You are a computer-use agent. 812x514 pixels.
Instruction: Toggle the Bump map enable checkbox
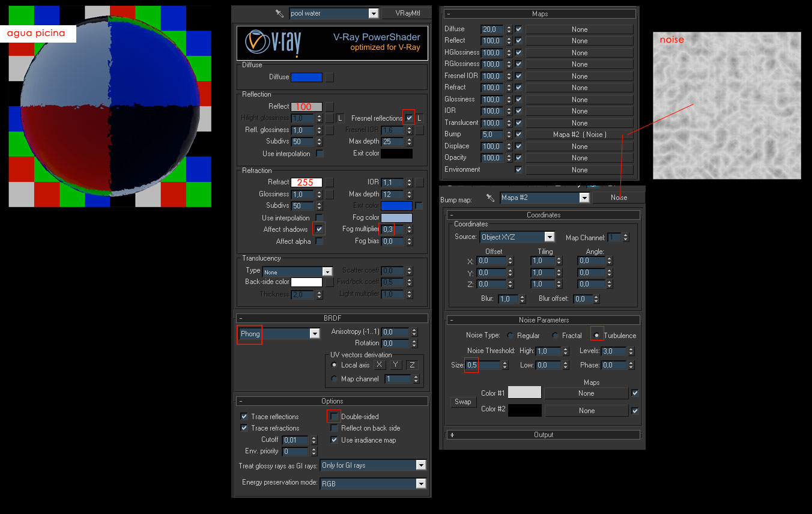tap(519, 135)
